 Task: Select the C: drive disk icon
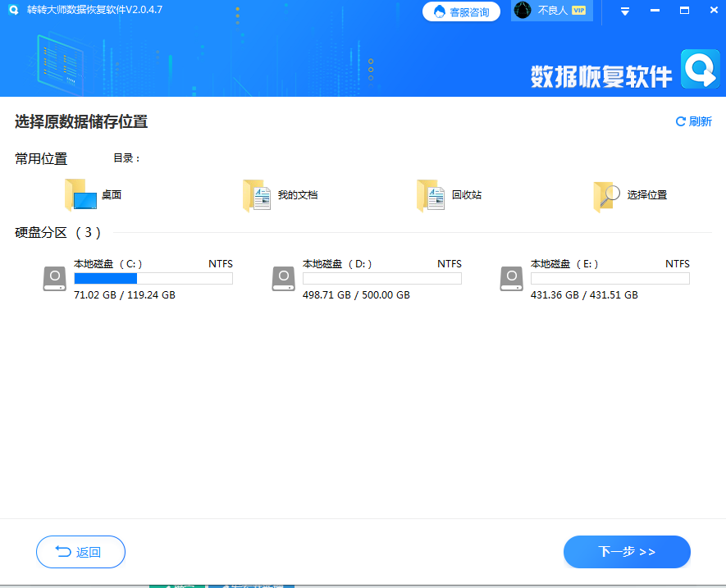(54, 279)
